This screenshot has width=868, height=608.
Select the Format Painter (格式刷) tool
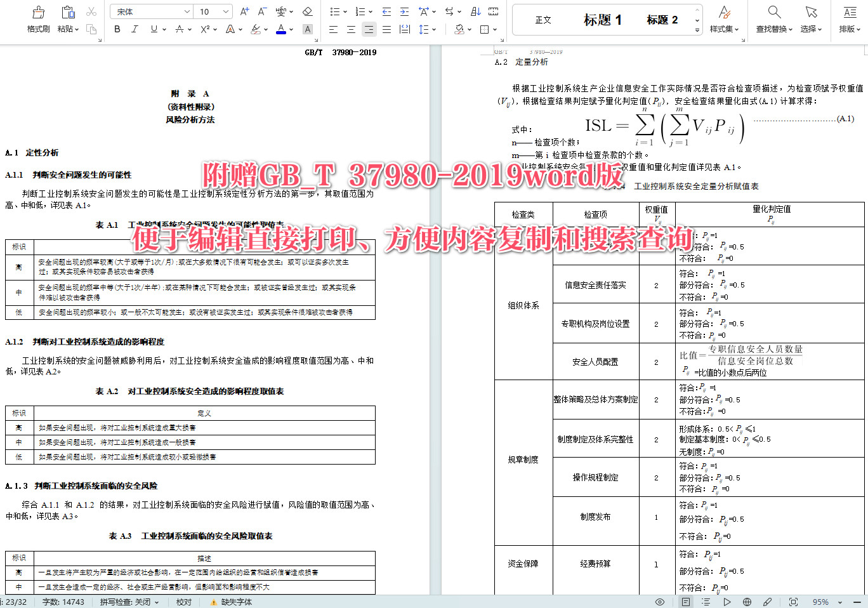[x=37, y=16]
